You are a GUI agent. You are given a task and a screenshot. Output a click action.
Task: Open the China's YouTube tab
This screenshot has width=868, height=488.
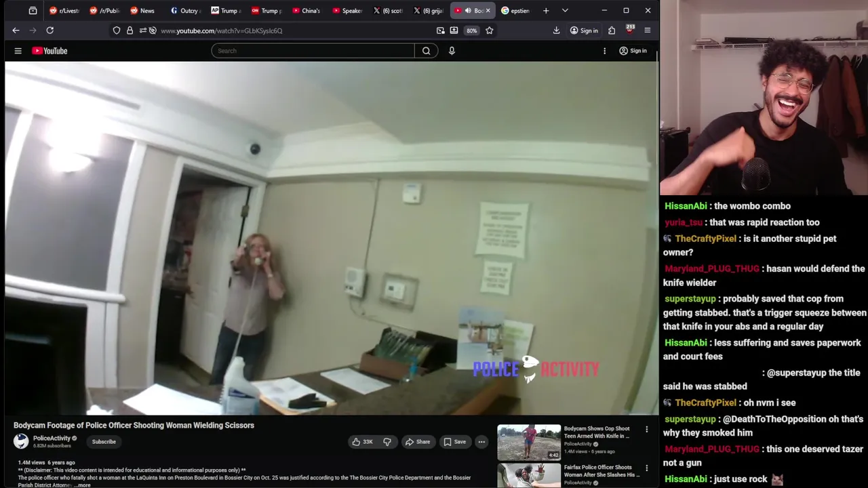[x=307, y=11]
